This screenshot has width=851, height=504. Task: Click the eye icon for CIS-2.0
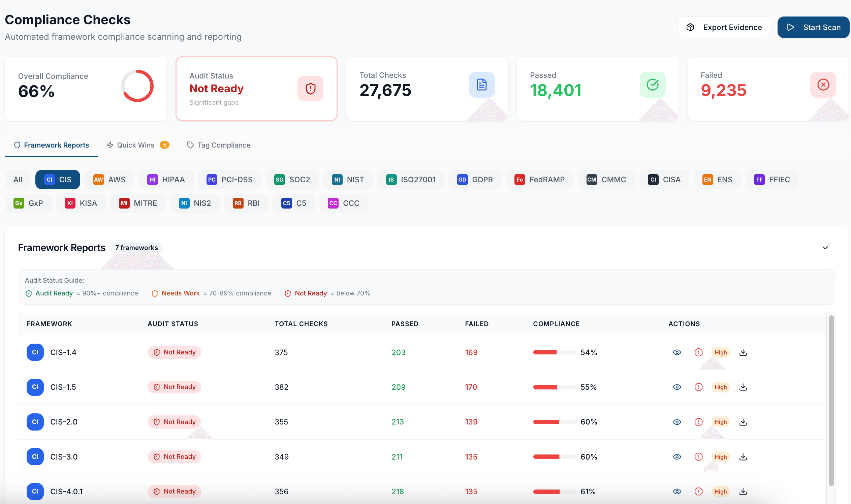tap(677, 422)
